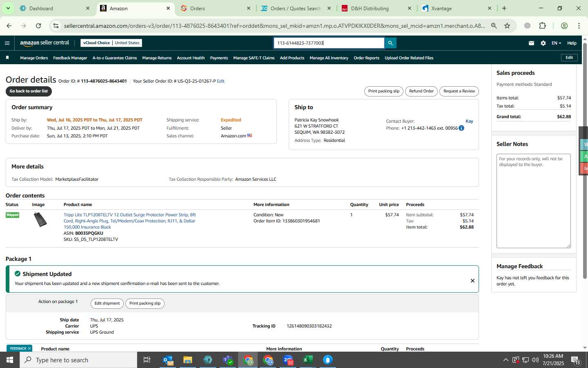
Task: Open Zoom from the taskbar
Action: coord(288,360)
